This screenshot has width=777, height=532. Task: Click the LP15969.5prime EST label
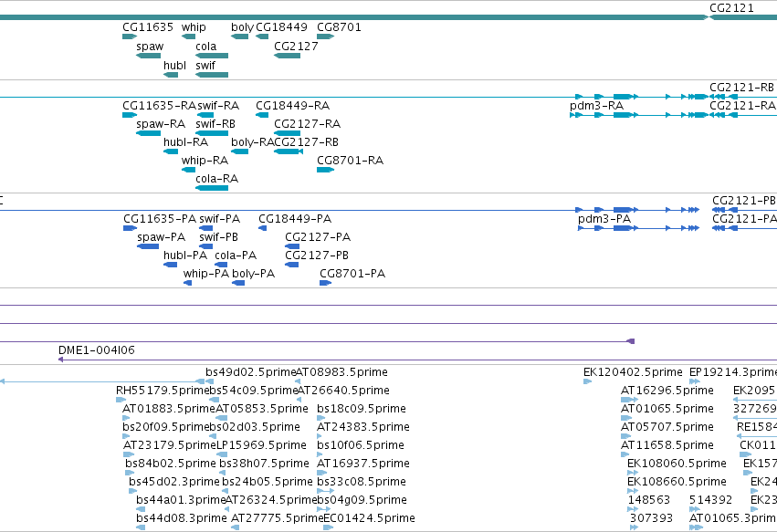pos(261,445)
